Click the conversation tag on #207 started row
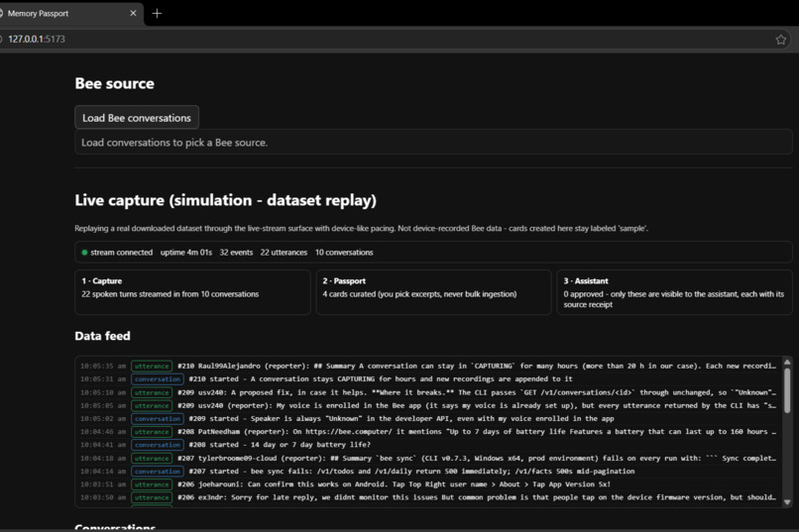 coord(158,472)
